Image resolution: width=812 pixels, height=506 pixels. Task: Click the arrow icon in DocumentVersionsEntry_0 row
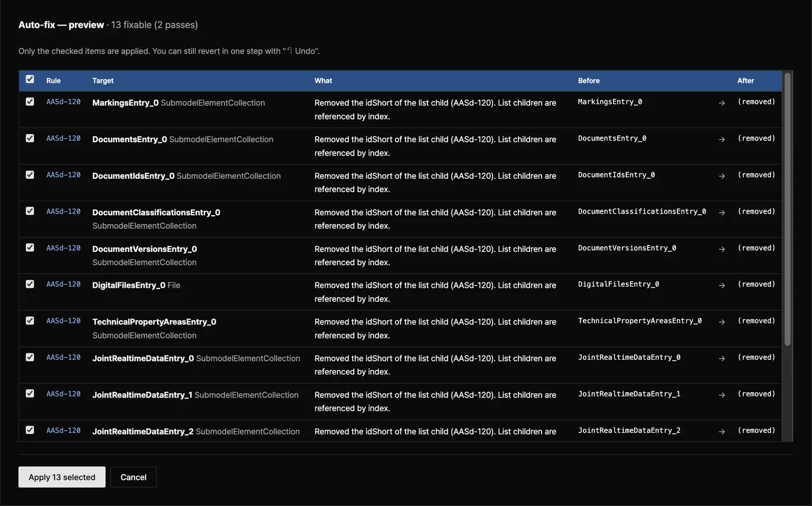(x=722, y=249)
